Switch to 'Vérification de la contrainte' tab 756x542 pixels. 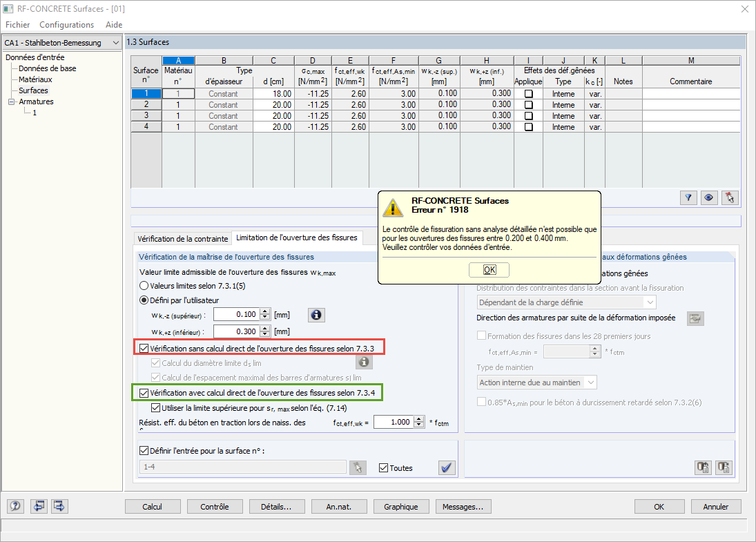pos(183,239)
